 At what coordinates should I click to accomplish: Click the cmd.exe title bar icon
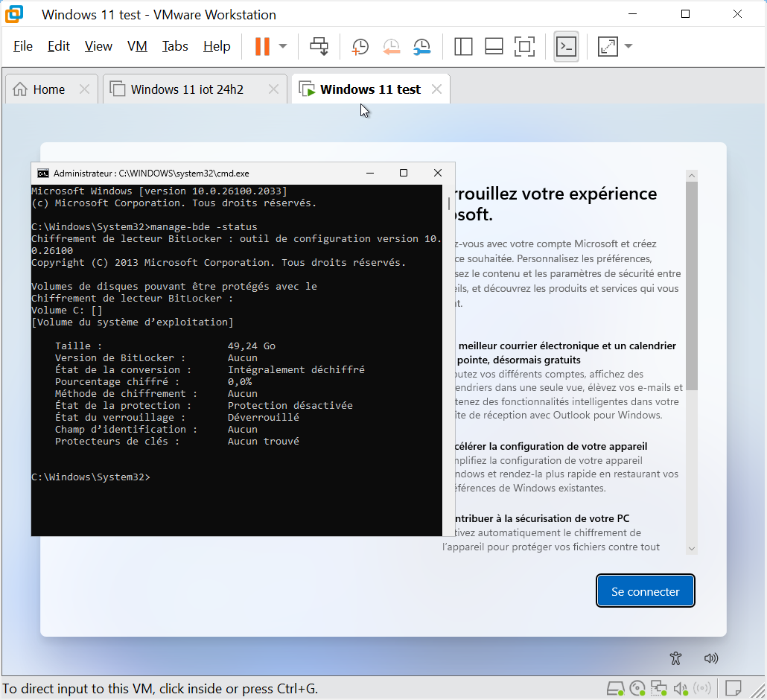point(43,174)
